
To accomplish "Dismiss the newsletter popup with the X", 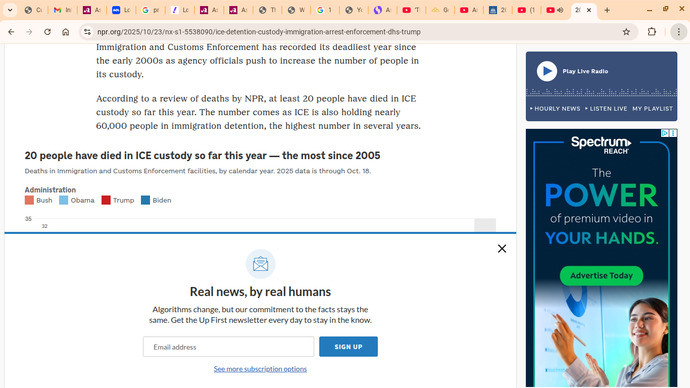I will [x=502, y=249].
